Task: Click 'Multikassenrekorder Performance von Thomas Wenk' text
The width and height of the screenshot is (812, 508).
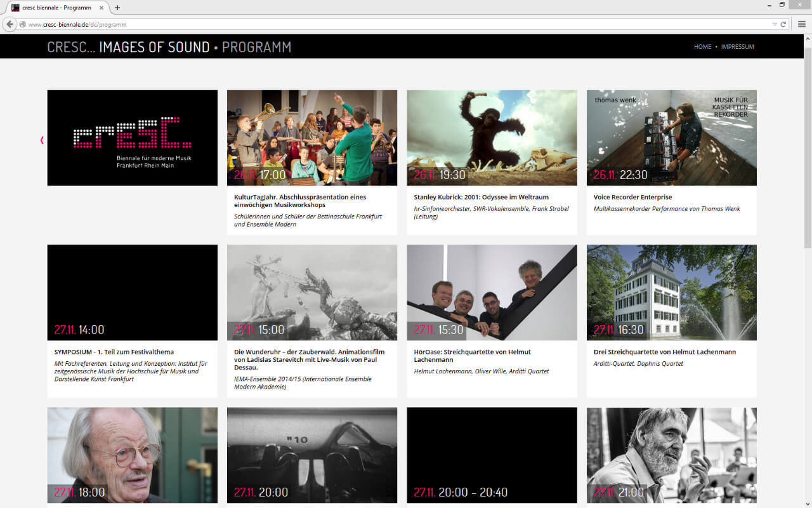Action: click(667, 208)
